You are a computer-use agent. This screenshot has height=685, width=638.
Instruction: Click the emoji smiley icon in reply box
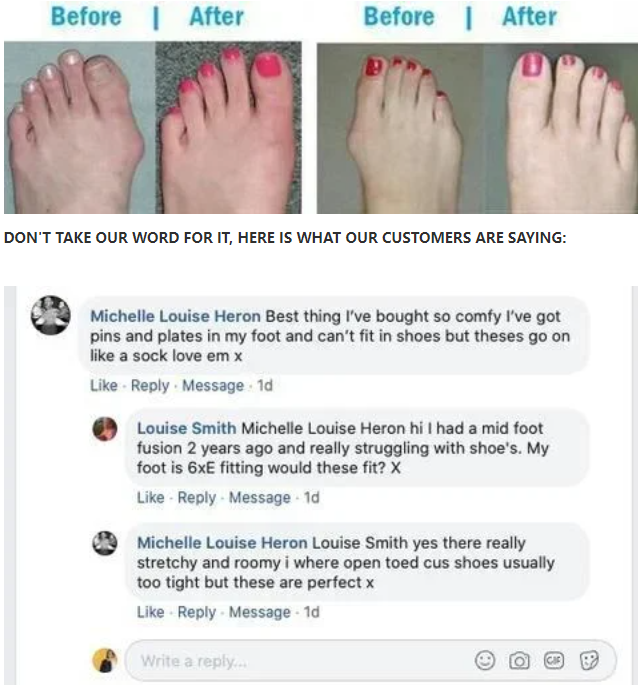[x=485, y=660]
